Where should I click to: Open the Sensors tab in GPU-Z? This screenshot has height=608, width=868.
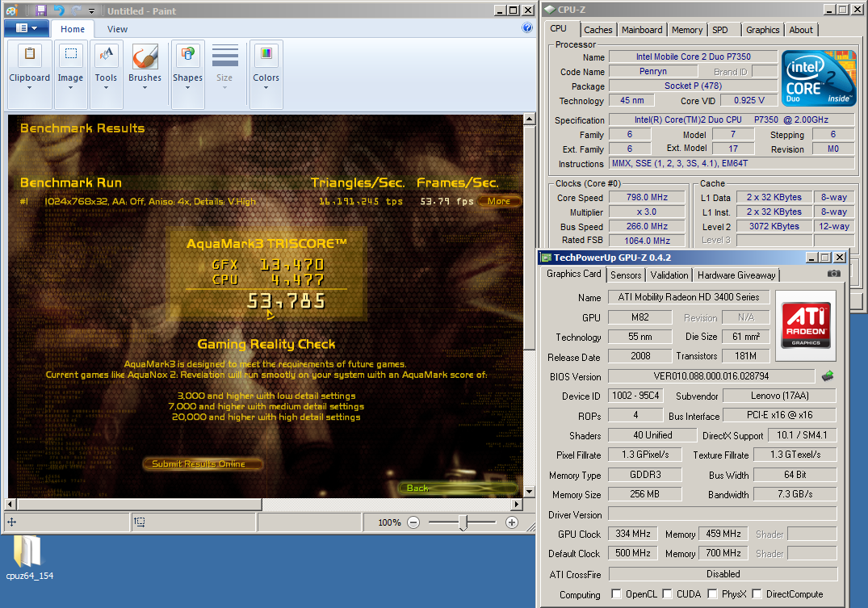pyautogui.click(x=626, y=275)
